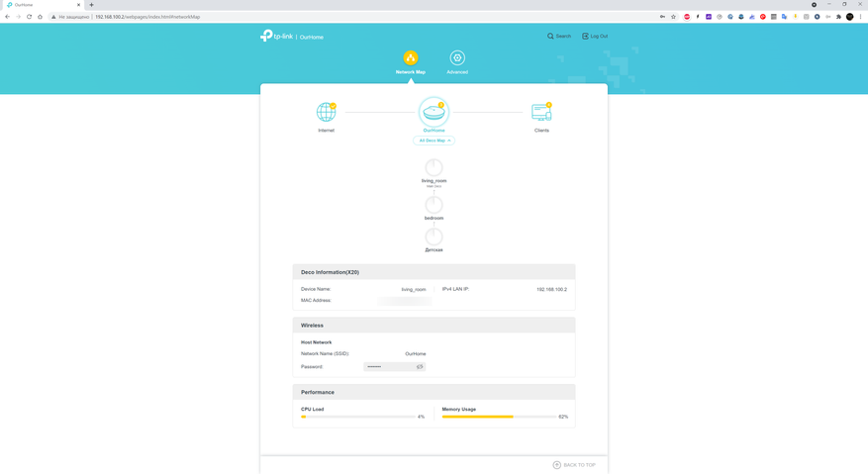The height and width of the screenshot is (474, 868).
Task: Open Search in the header
Action: click(559, 36)
